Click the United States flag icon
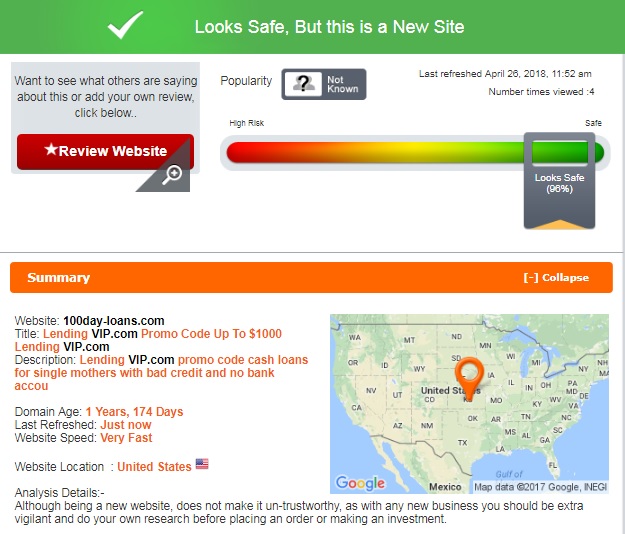 tap(202, 464)
